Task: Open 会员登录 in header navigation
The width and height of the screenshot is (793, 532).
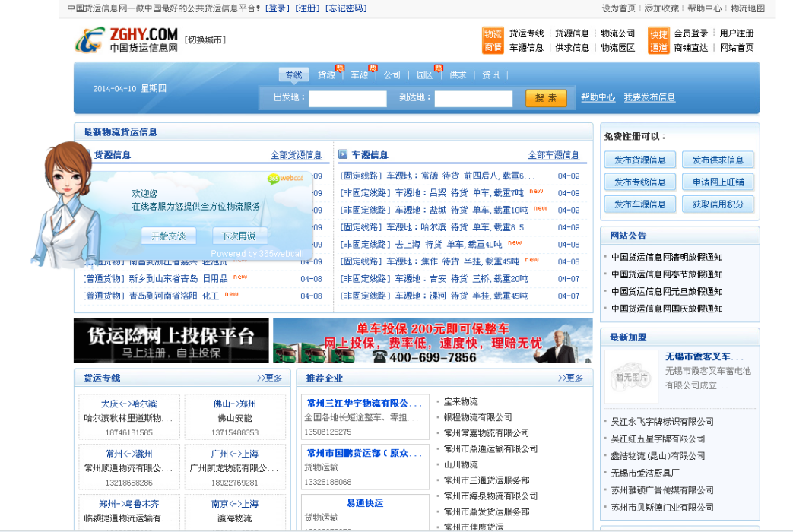Action: [691, 33]
